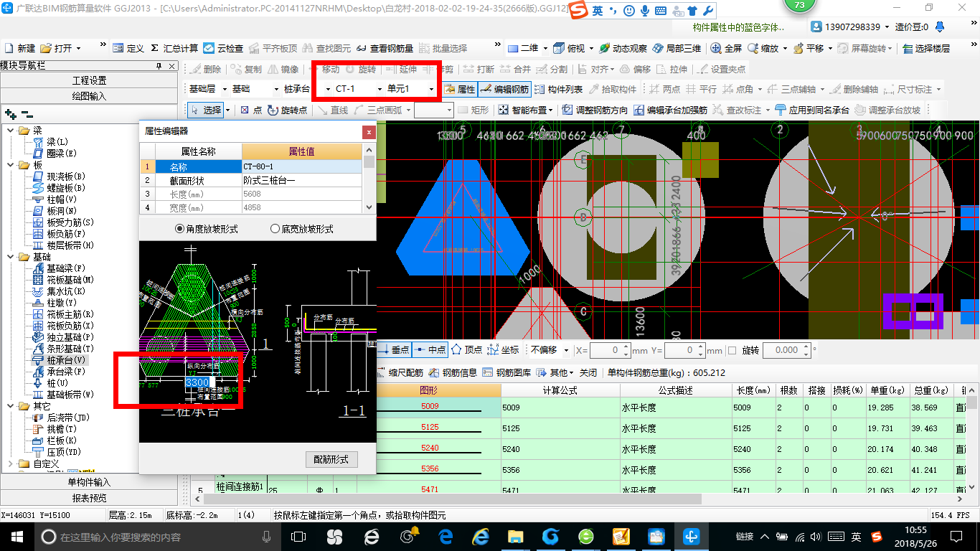The width and height of the screenshot is (980, 551).
Task: Open the 定义 definition tool
Action: (128, 48)
